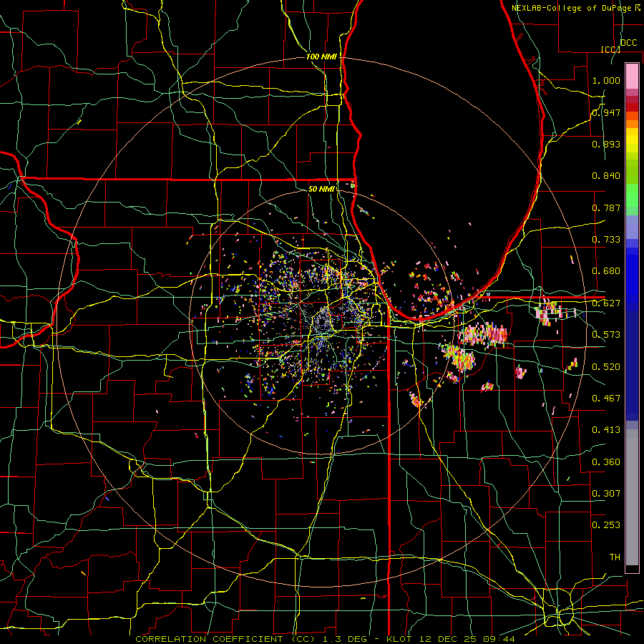Pick the gray lower section of color bar

632,497
